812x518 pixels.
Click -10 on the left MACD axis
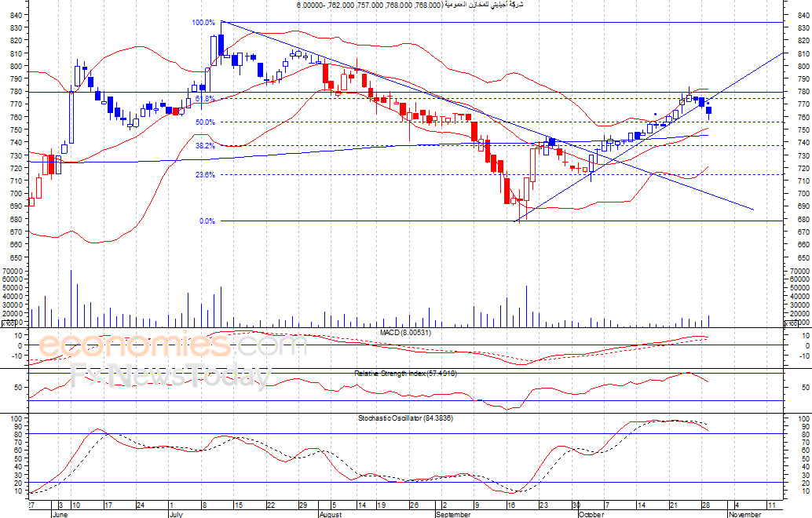[x=16, y=356]
